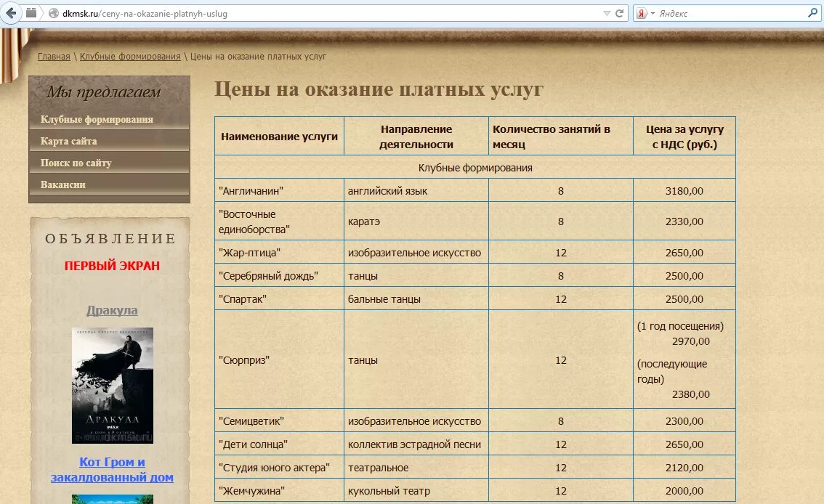Image resolution: width=824 pixels, height=504 pixels.
Task: Click the browser back arrow button
Action: tap(10, 13)
